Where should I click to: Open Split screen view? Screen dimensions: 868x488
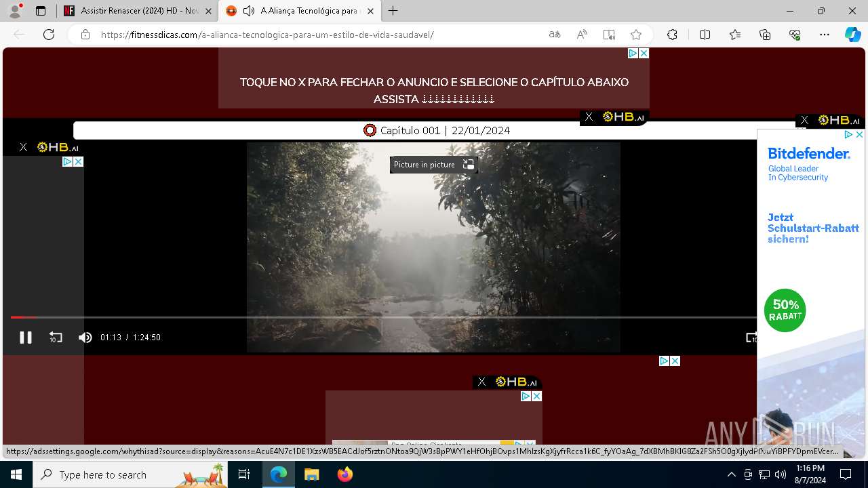click(x=705, y=35)
